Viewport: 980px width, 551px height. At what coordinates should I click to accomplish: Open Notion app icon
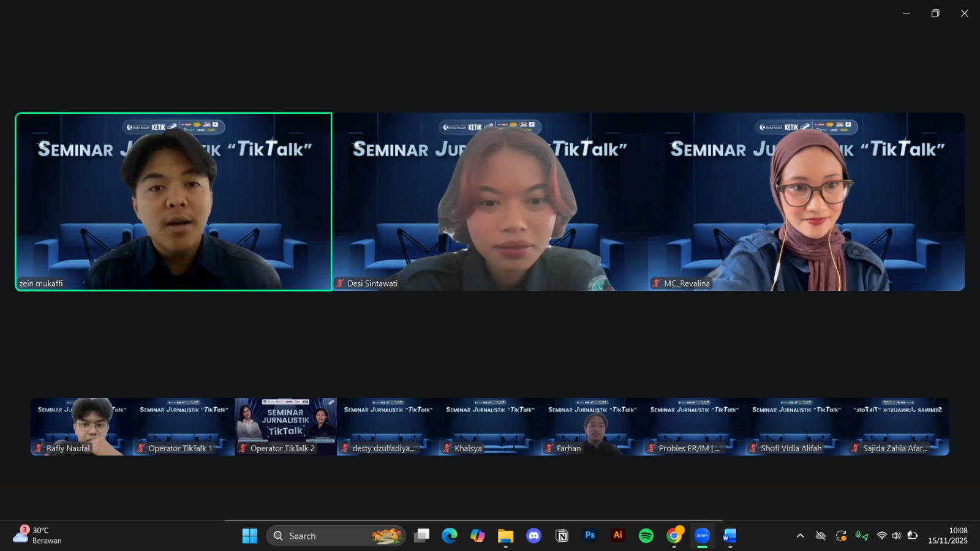coord(562,536)
